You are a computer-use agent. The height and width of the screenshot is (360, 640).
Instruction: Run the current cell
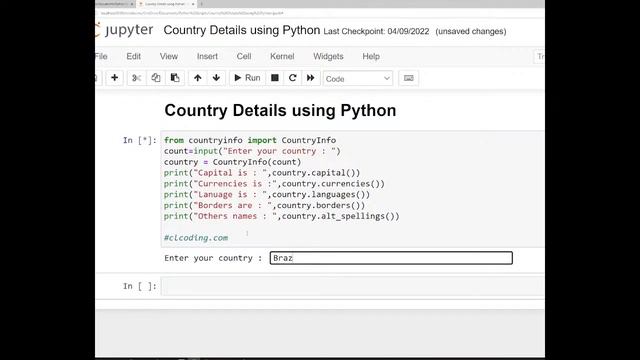coord(247,78)
